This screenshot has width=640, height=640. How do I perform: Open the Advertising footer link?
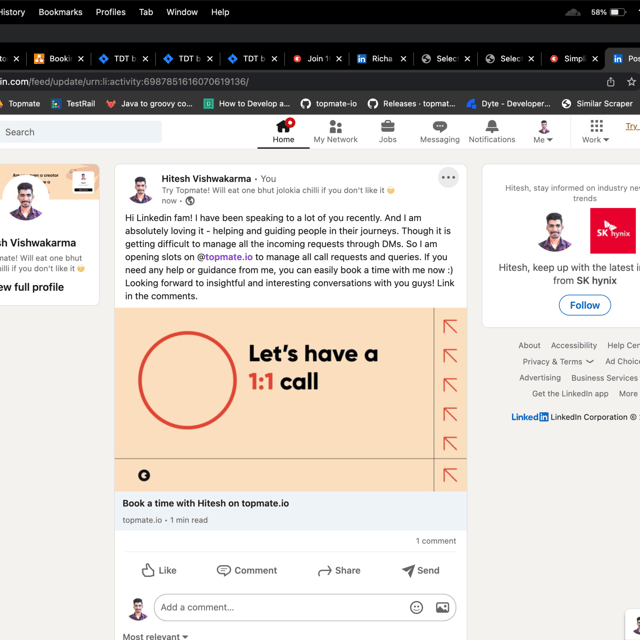coord(540,378)
